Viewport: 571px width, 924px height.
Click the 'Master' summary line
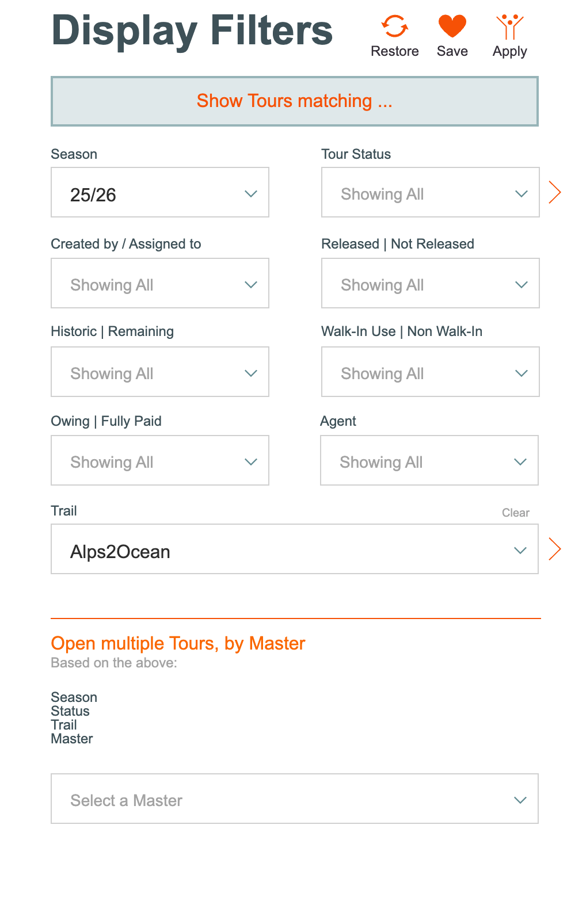pyautogui.click(x=72, y=739)
